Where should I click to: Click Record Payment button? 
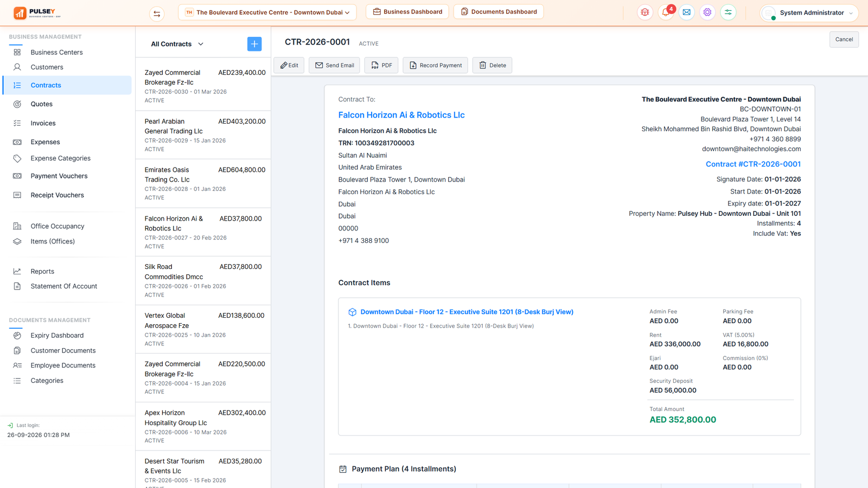[435, 65]
